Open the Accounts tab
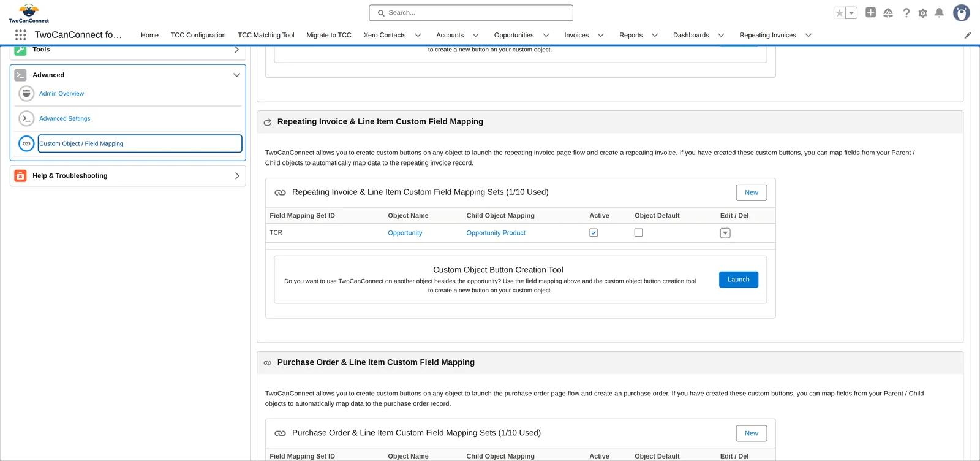 (450, 35)
